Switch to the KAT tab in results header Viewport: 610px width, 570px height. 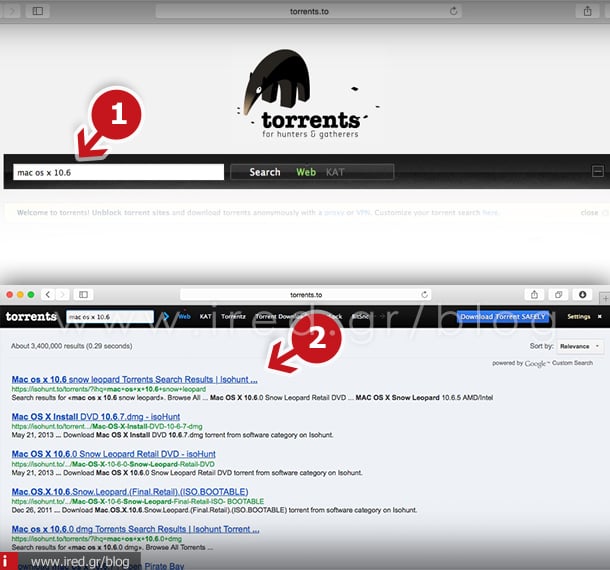(x=205, y=316)
